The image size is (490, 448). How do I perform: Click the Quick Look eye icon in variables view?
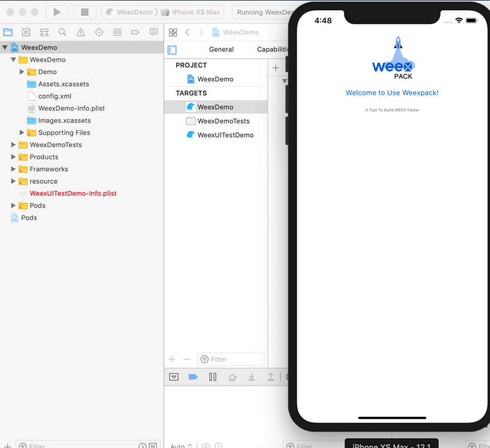pyautogui.click(x=206, y=446)
